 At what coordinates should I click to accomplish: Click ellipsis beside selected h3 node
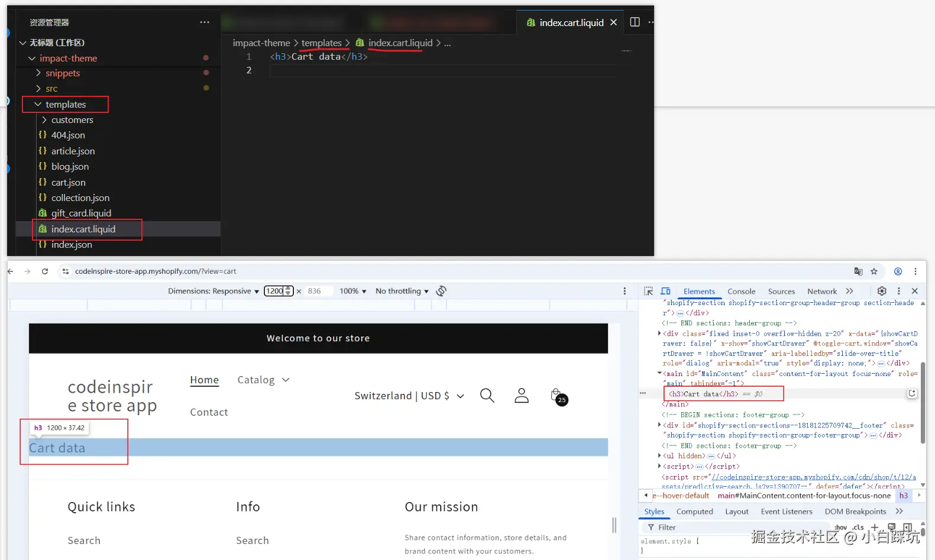(x=643, y=393)
